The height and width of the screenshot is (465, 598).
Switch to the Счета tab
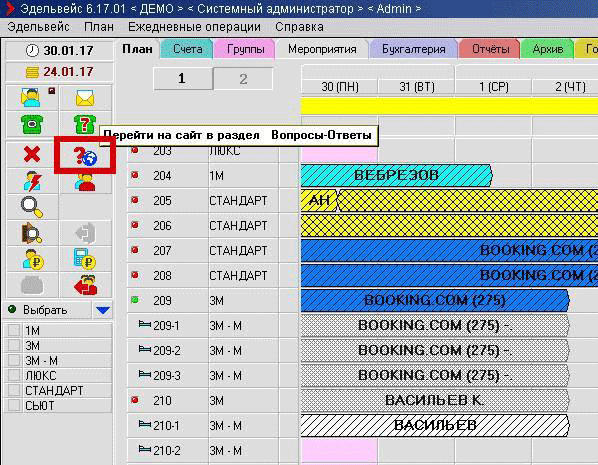(x=187, y=49)
